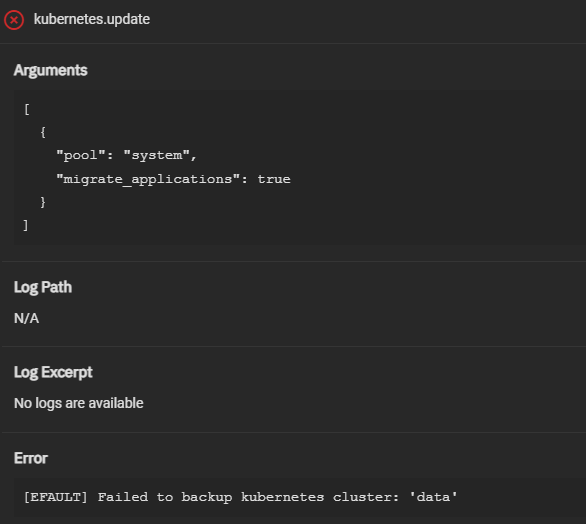Click the "No logs are available" text
The height and width of the screenshot is (524, 586).
click(x=78, y=403)
